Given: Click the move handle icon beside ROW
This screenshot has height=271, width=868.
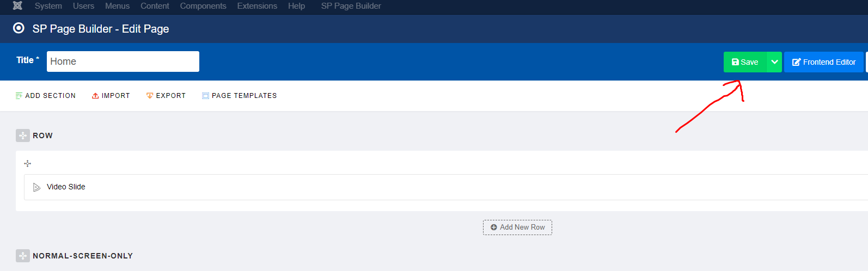Looking at the screenshot, I should 22,135.
